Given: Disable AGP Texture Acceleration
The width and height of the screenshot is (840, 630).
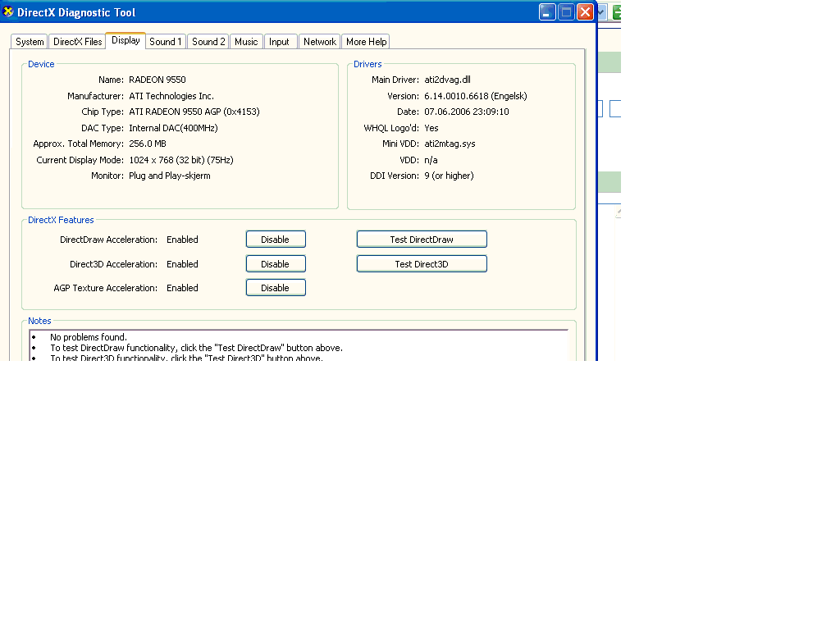Looking at the screenshot, I should [276, 288].
